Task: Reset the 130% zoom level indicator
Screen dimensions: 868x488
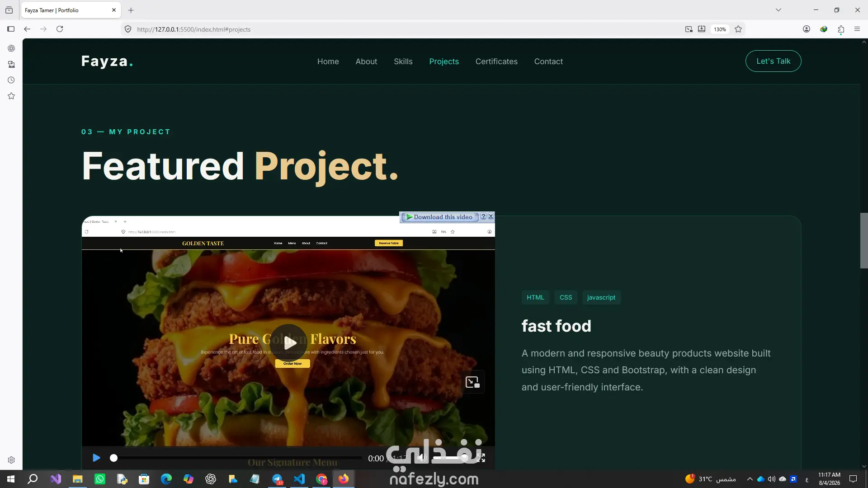Action: 720,29
